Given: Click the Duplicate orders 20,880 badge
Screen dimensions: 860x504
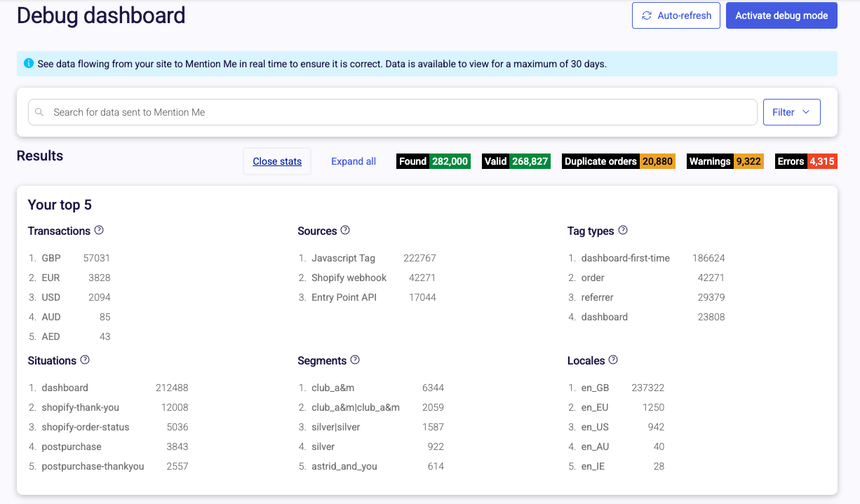Looking at the screenshot, I should (618, 161).
